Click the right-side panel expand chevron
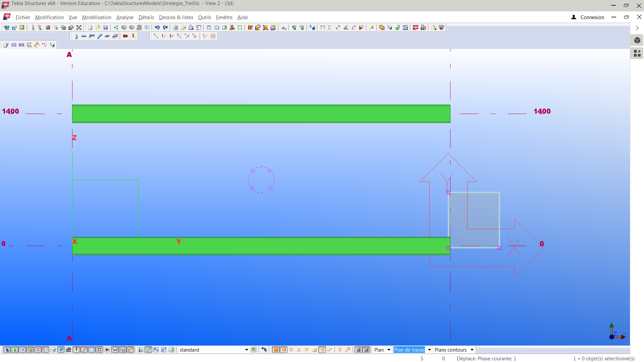This screenshot has height=362, width=644. pyautogui.click(x=637, y=28)
